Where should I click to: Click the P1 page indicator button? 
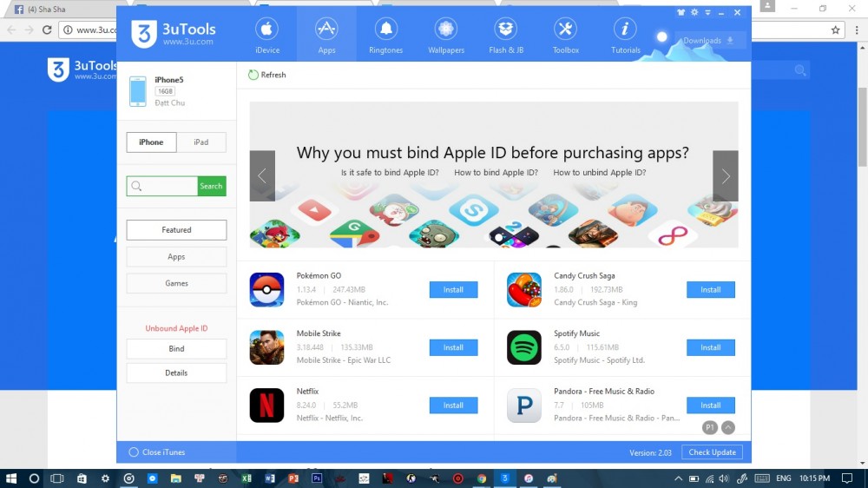[x=710, y=427]
